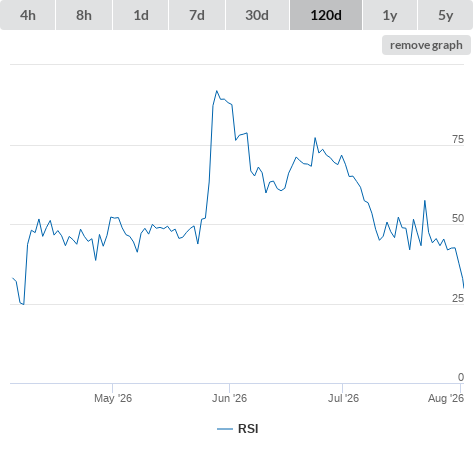Click the 75 y-axis value label
Viewport: 474px width, 455px height.
(458, 139)
